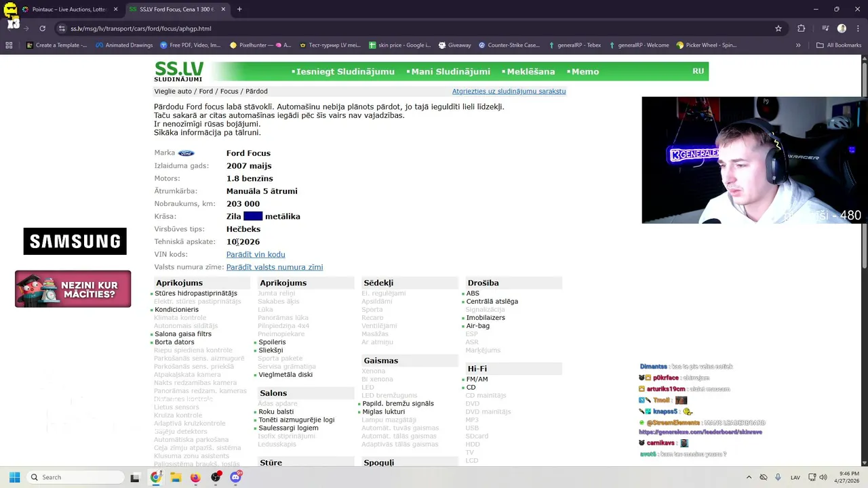868x488 pixels.
Task: Click Atgriezties uz sludinājumu sarakstu link
Action: (x=509, y=91)
